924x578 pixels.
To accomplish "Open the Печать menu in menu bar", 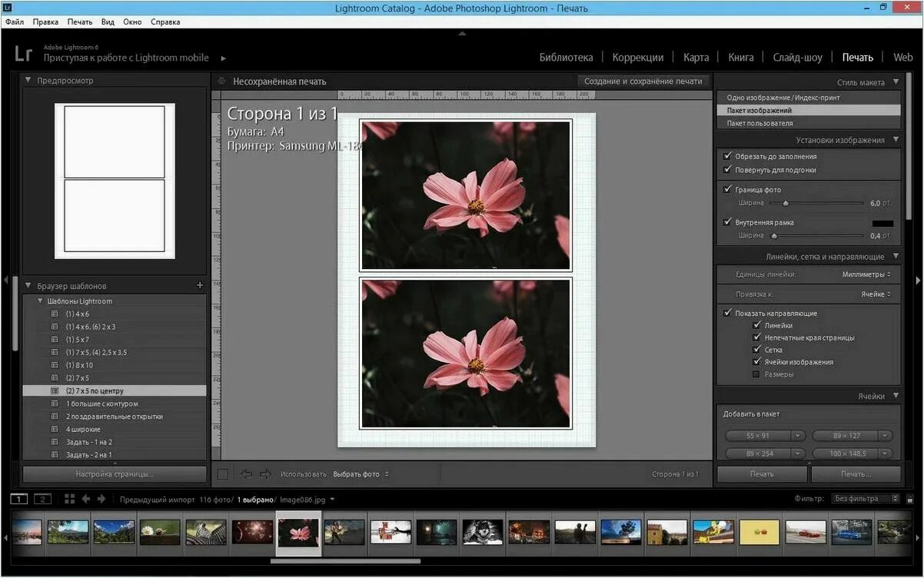I will pyautogui.click(x=80, y=22).
